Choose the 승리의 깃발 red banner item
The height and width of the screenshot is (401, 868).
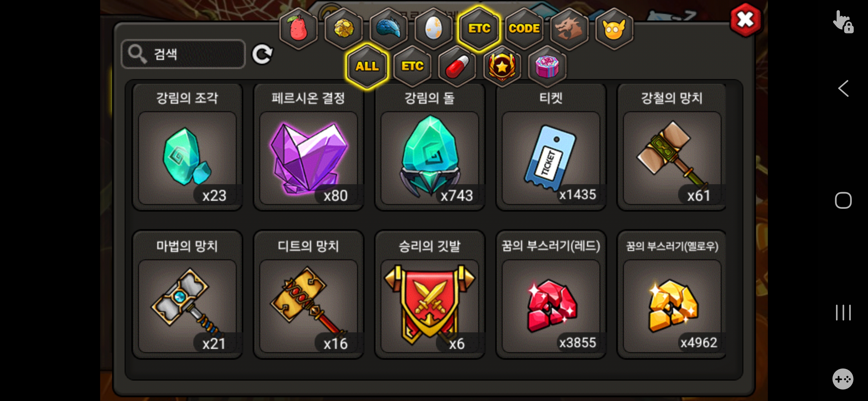tap(430, 294)
